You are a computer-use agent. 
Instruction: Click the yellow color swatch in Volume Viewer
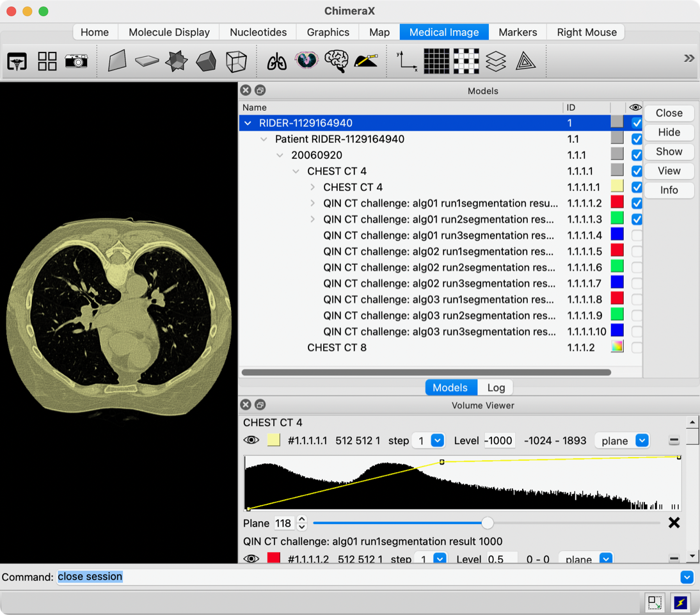coord(274,440)
